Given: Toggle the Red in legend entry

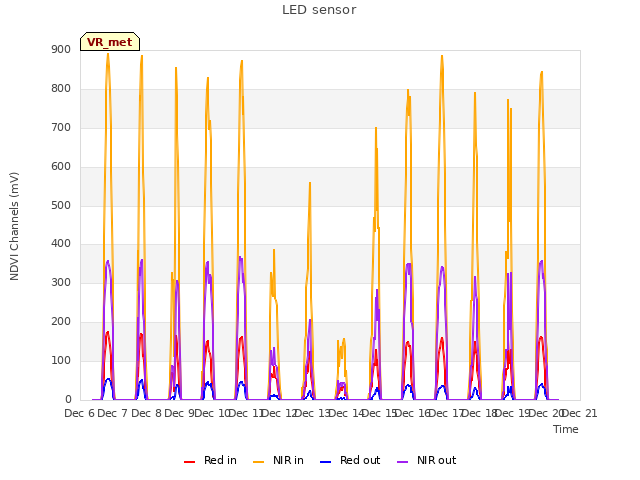Looking at the screenshot, I should coord(210,460).
